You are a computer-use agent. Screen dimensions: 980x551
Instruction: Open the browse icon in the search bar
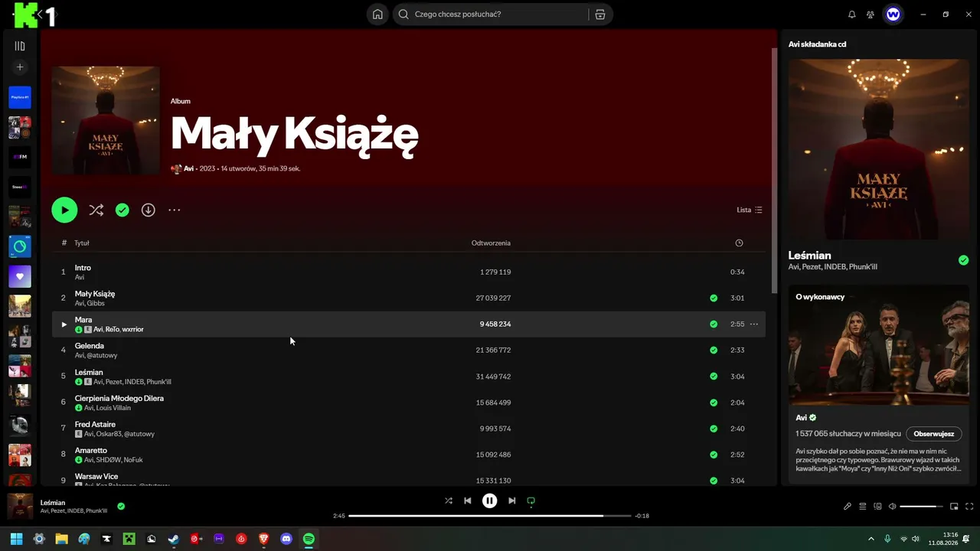[600, 14]
